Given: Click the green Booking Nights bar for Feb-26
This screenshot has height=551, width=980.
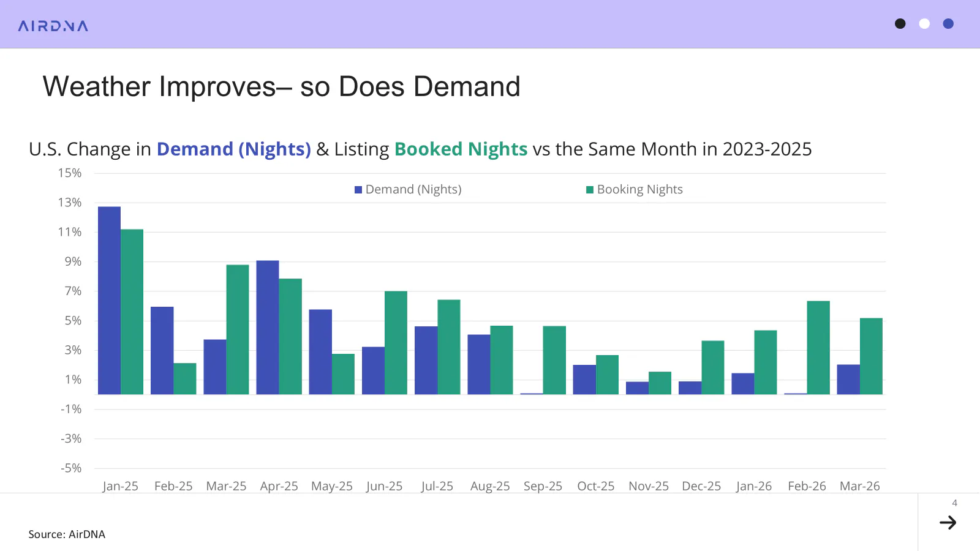Looking at the screenshot, I should pos(818,348).
